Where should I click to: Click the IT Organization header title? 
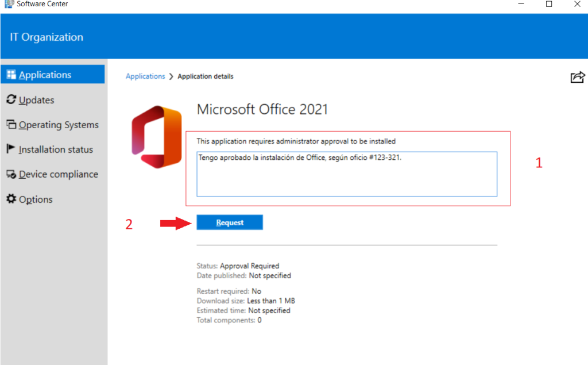pyautogui.click(x=47, y=37)
